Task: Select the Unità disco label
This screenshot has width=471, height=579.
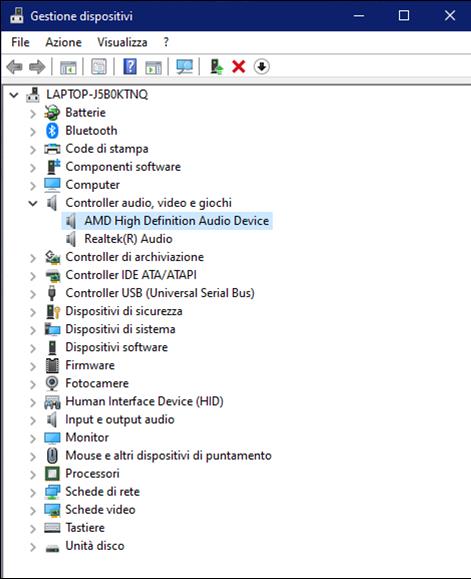Action: coord(95,546)
